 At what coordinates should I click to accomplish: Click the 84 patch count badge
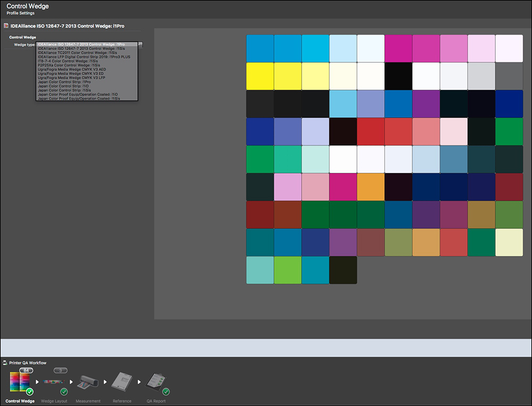pyautogui.click(x=26, y=370)
